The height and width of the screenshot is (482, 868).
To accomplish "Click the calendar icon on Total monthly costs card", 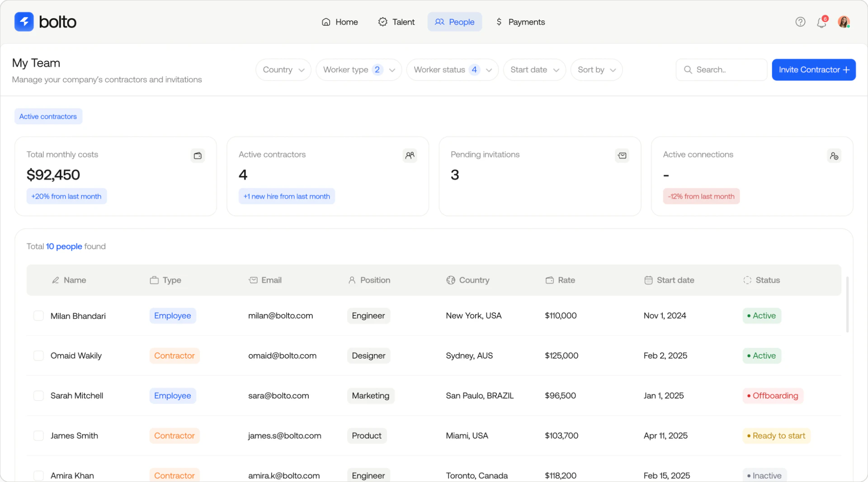I will click(198, 155).
